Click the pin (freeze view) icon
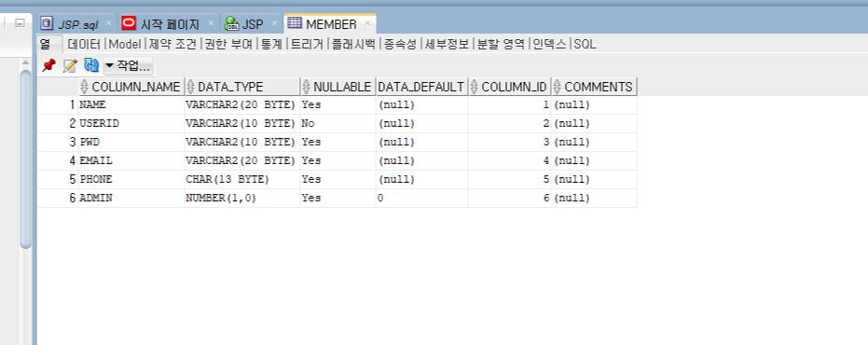This screenshot has height=345, width=868. pyautogui.click(x=48, y=66)
